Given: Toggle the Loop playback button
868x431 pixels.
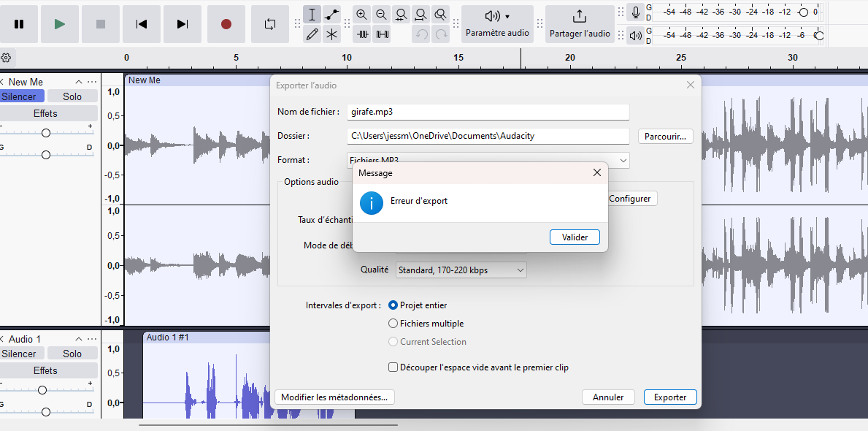Looking at the screenshot, I should 270,24.
